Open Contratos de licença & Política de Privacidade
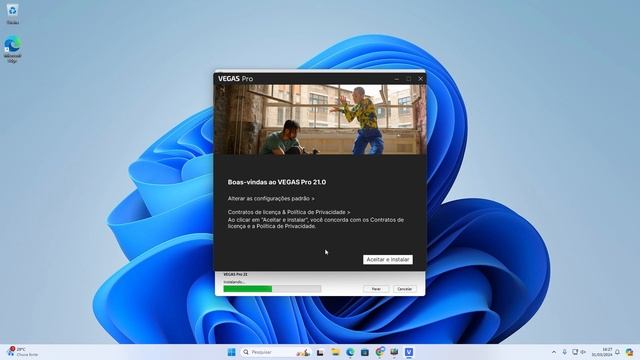 (x=289, y=212)
